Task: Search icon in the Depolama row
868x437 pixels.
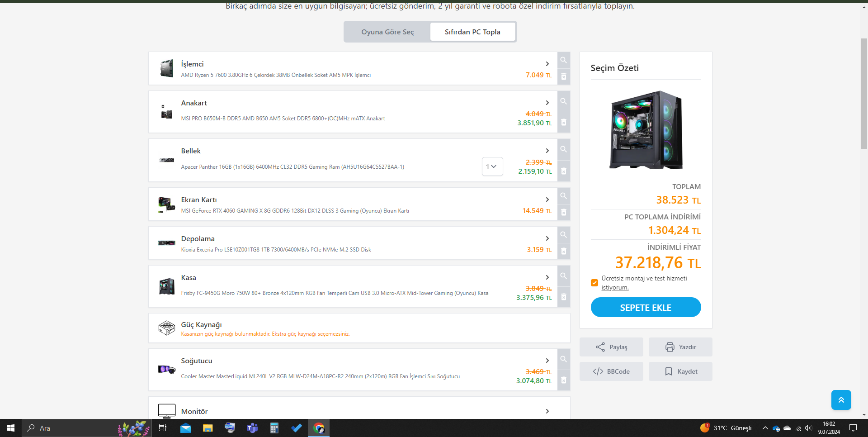Action: (x=564, y=235)
